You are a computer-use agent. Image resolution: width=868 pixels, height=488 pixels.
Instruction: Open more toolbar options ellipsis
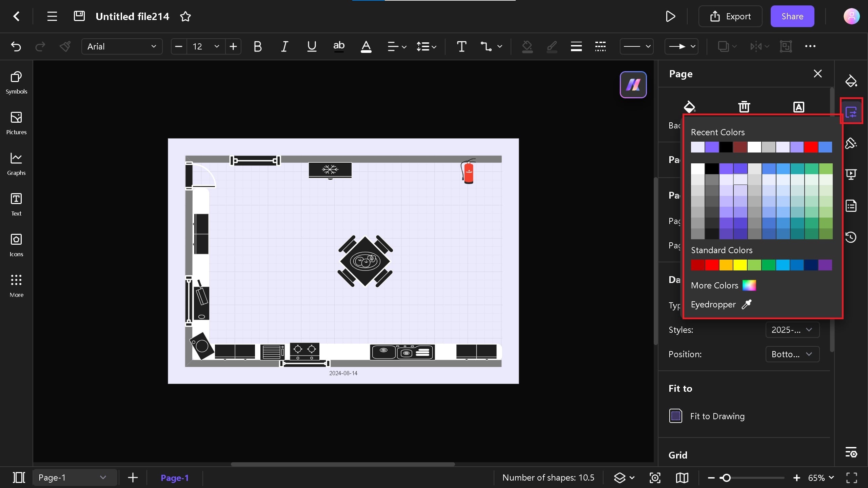pos(810,46)
